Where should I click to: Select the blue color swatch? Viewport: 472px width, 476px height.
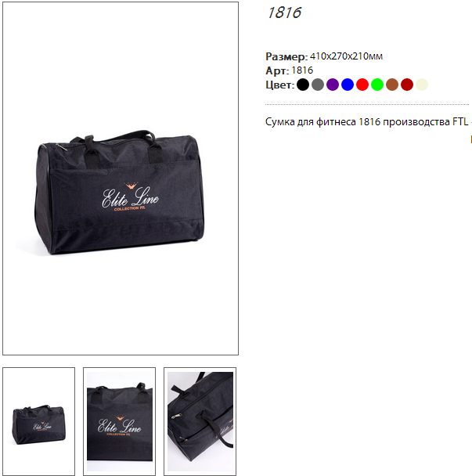pos(348,85)
